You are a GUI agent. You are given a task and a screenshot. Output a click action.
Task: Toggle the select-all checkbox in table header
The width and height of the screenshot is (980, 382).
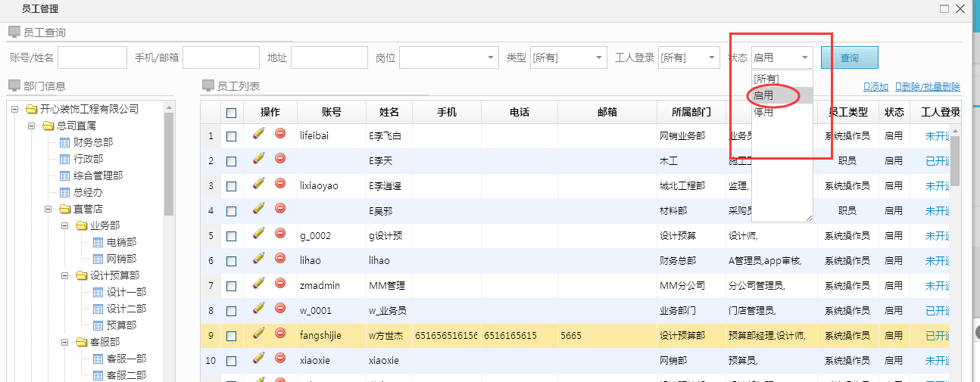(232, 113)
